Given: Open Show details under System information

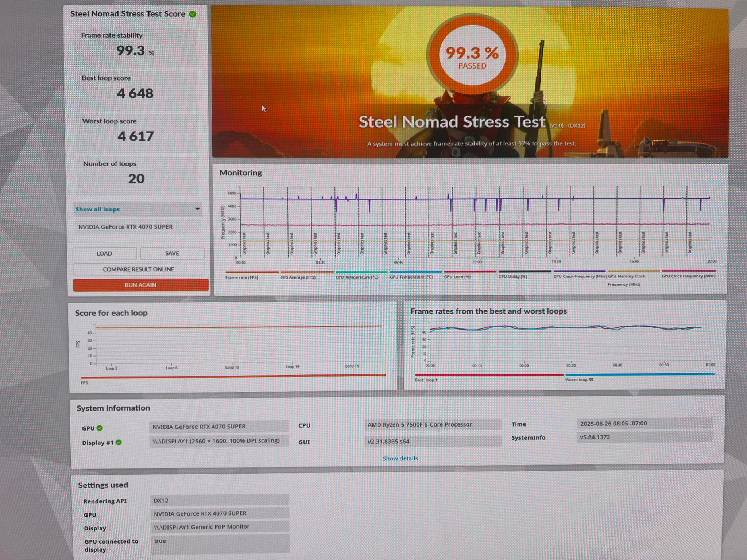Looking at the screenshot, I should pos(400,458).
